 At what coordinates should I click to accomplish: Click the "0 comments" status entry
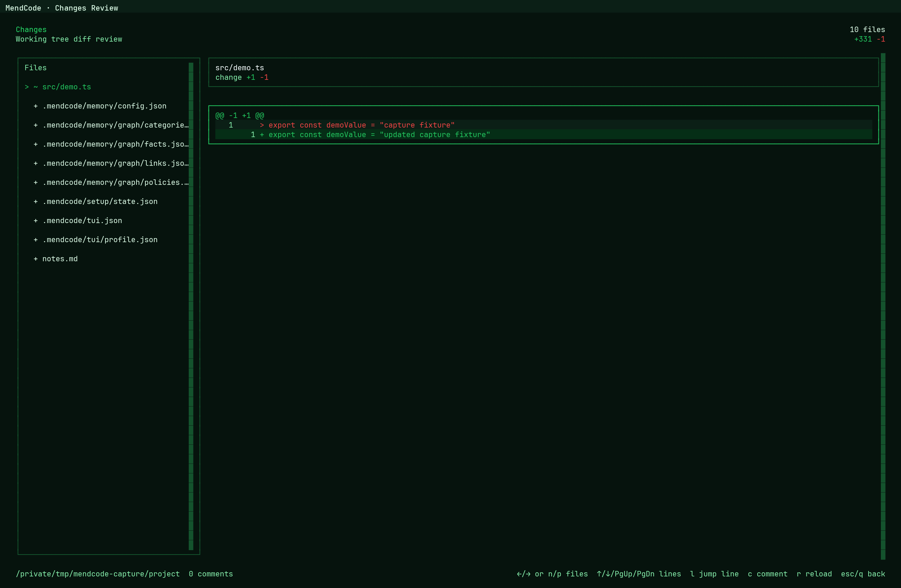[211, 574]
